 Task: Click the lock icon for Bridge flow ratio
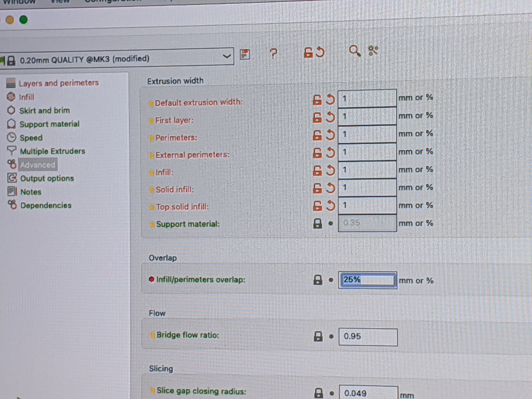coord(318,336)
